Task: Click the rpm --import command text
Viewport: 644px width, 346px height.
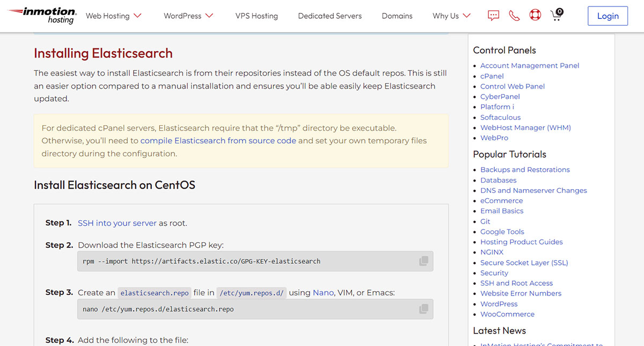Action: tap(201, 262)
